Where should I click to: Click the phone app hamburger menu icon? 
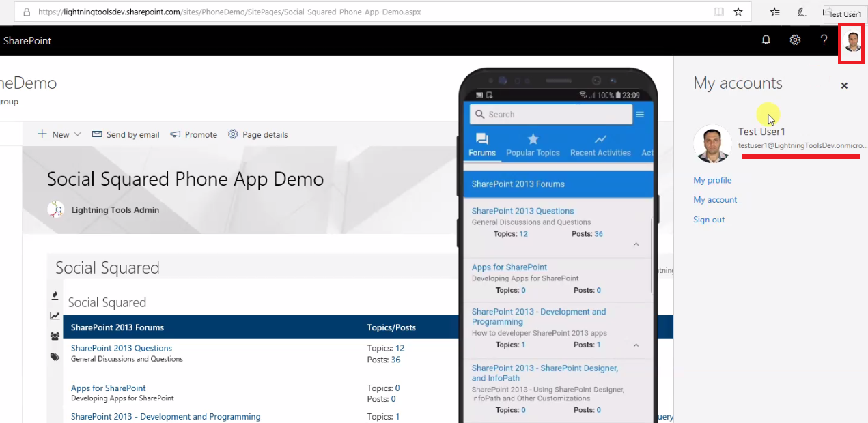[x=640, y=115]
